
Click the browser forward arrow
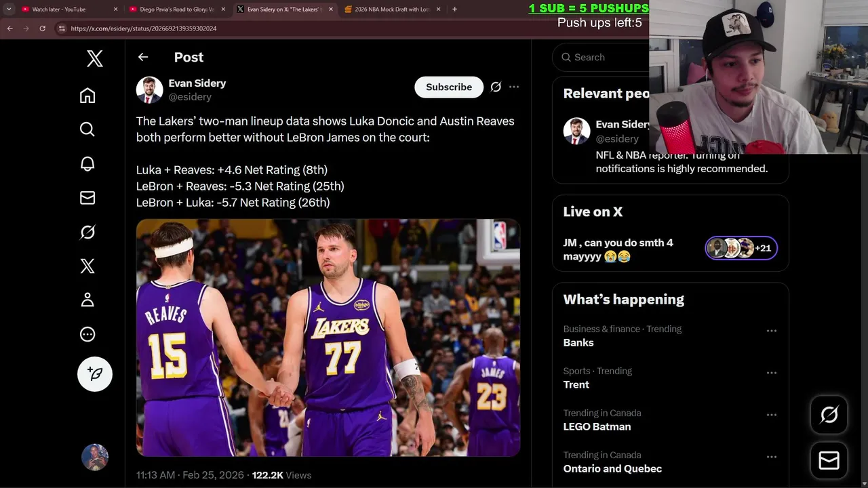pyautogui.click(x=26, y=28)
